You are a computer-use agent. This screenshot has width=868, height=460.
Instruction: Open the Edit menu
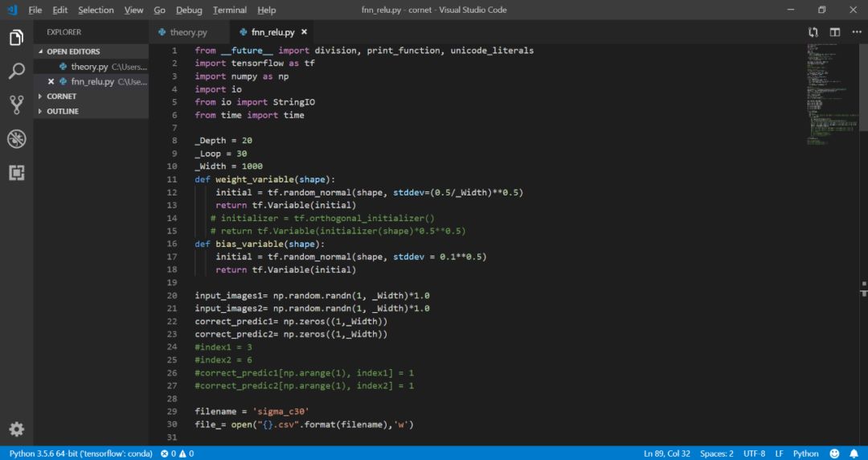pos(59,10)
